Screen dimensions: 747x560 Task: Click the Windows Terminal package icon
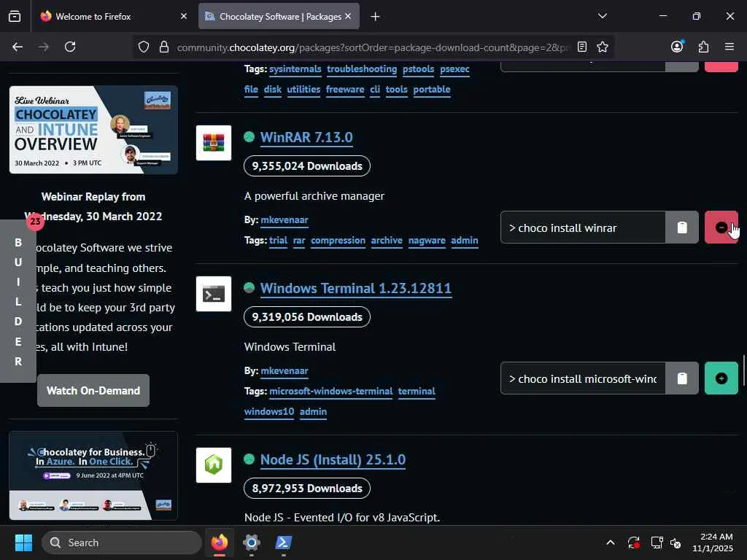click(214, 294)
